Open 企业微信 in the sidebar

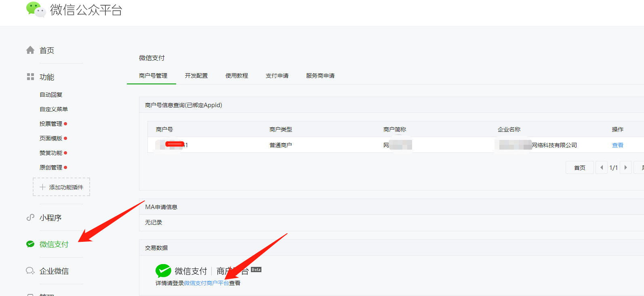click(54, 271)
